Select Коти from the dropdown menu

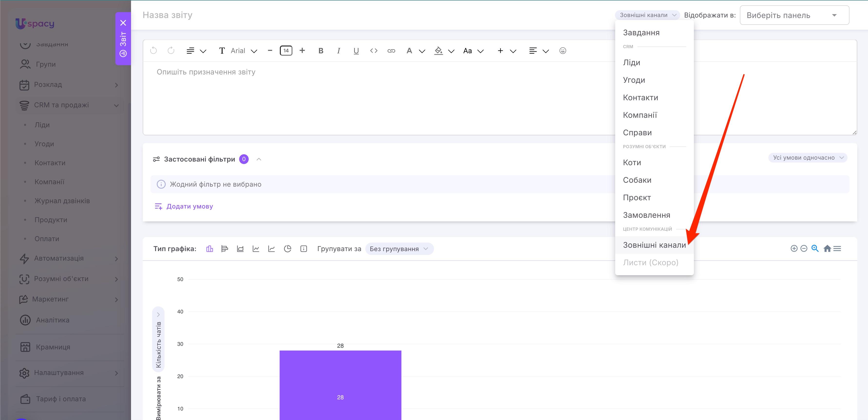(x=654, y=163)
